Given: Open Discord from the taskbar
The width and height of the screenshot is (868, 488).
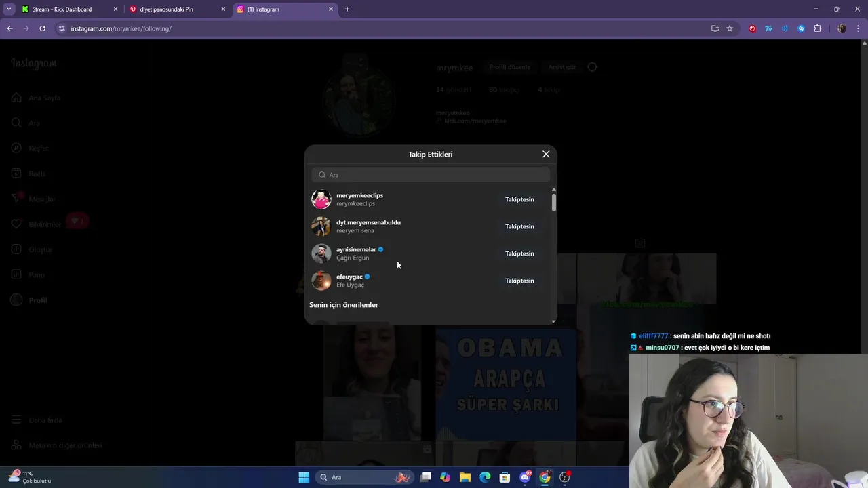Looking at the screenshot, I should click(x=525, y=477).
